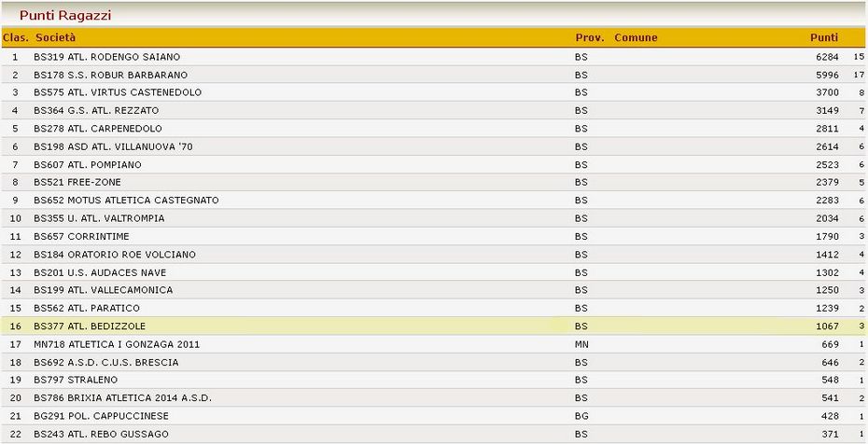868x444 pixels.
Task: Click count 8 beside 3700
Action: [x=861, y=92]
